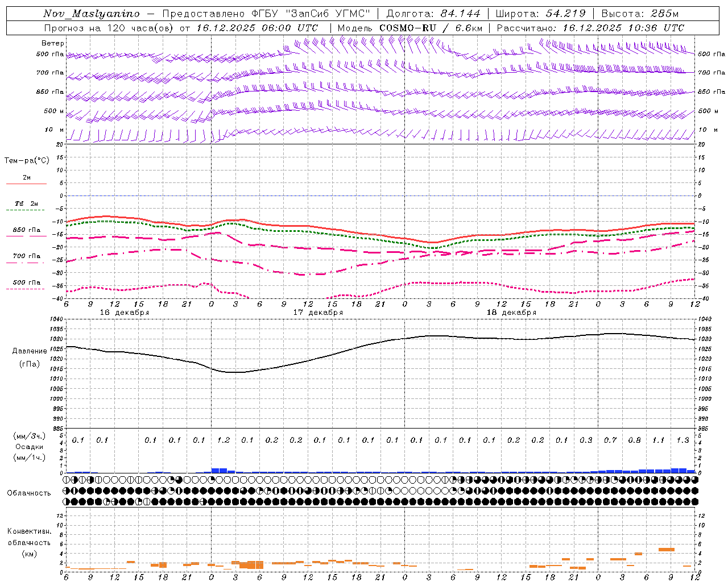Select the "Тем-ра(°C)" temperature axis title
The width and height of the screenshot is (728, 582).
27,161
